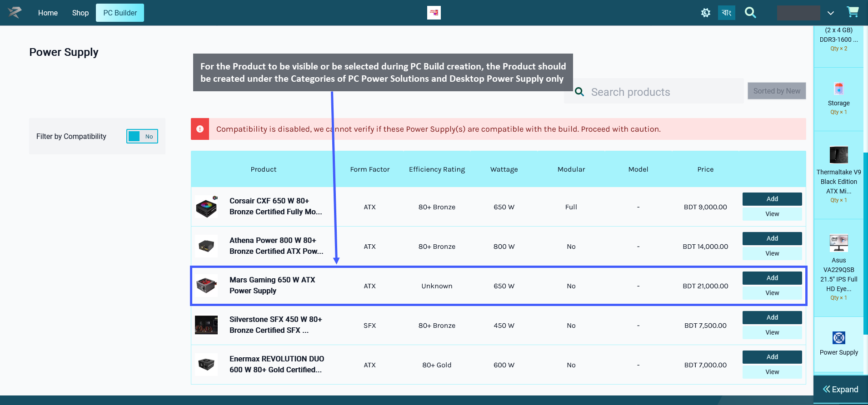Click Corsair CXF product thumbnail

pos(207,207)
